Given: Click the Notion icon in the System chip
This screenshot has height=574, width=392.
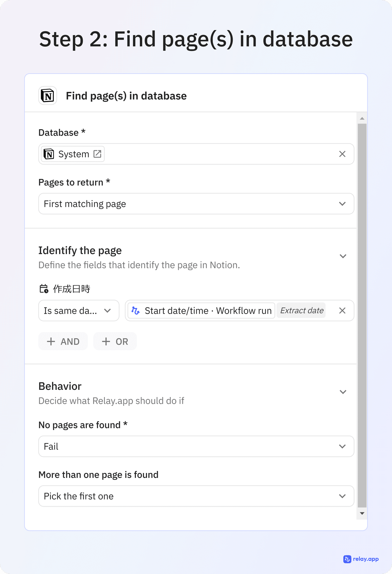Looking at the screenshot, I should [x=49, y=154].
